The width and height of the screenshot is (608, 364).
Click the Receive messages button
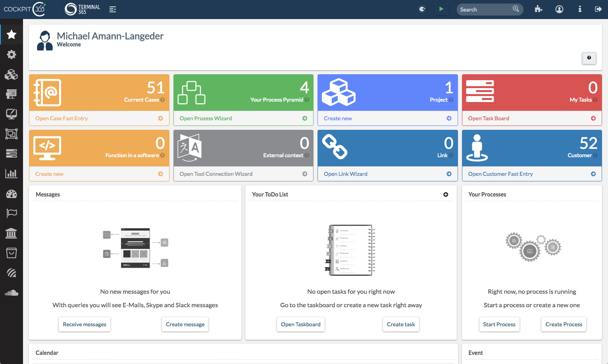pos(85,324)
